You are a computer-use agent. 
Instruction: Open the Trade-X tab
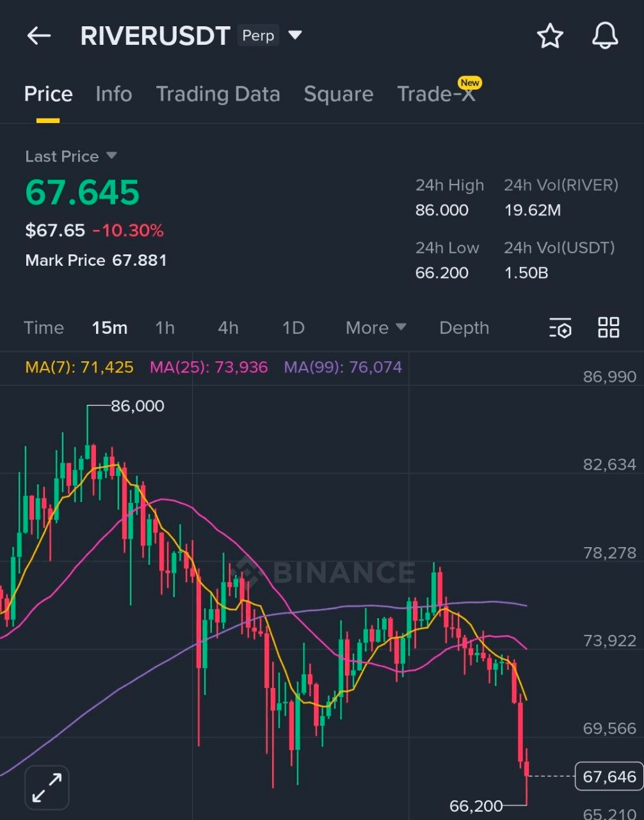coord(436,94)
